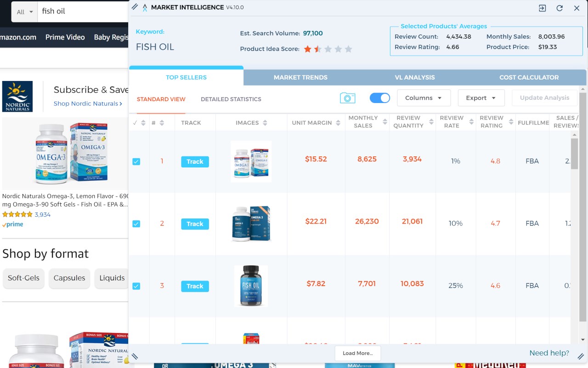Sort by Review Rating column
Image resolution: width=588 pixels, height=368 pixels.
pyautogui.click(x=511, y=122)
